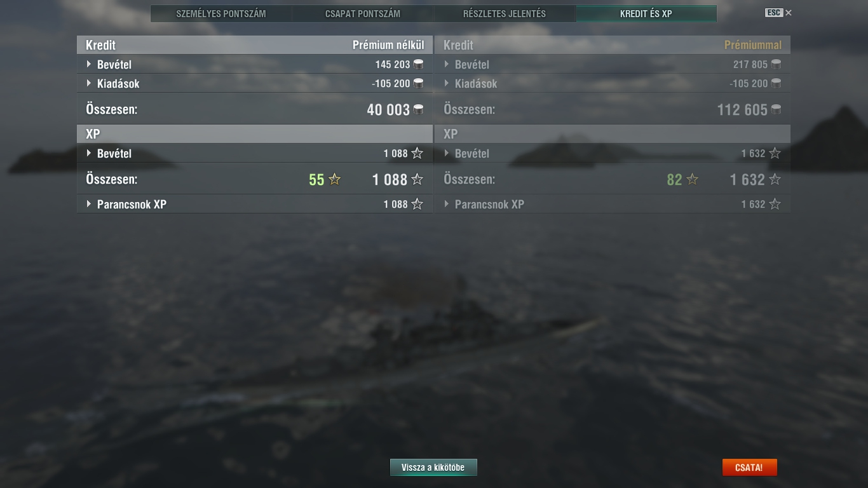The image size is (868, 488).
Task: Click the coin icon next to 40 003 total
Action: tap(418, 110)
